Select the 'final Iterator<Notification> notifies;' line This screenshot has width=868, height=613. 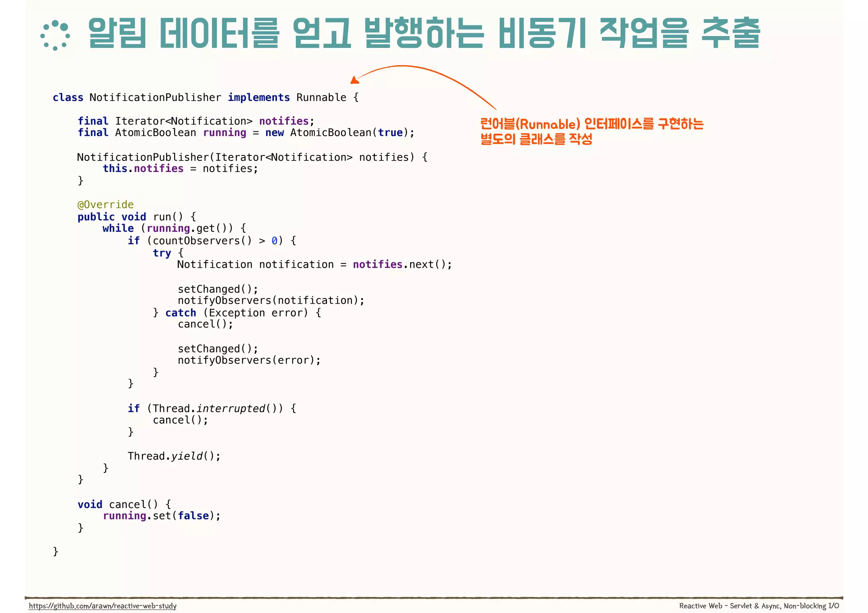(x=196, y=121)
